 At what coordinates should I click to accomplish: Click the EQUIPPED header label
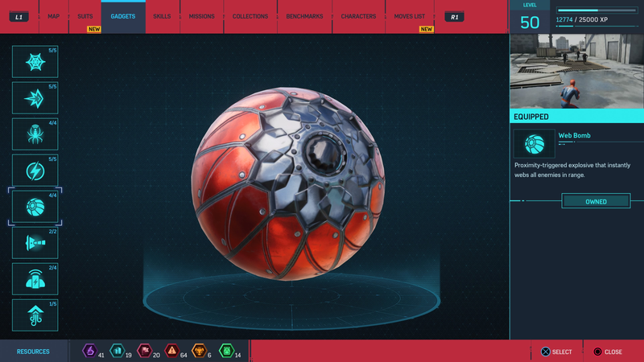tap(531, 117)
